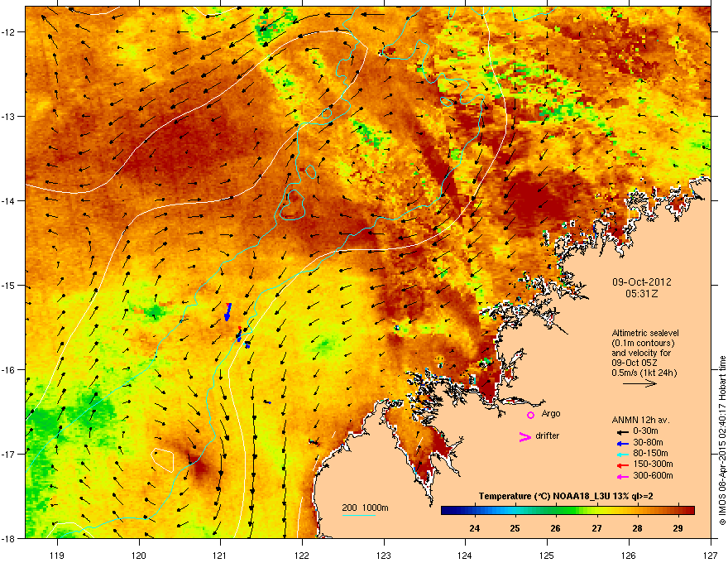Click the '0-30m' depth label

(645, 431)
